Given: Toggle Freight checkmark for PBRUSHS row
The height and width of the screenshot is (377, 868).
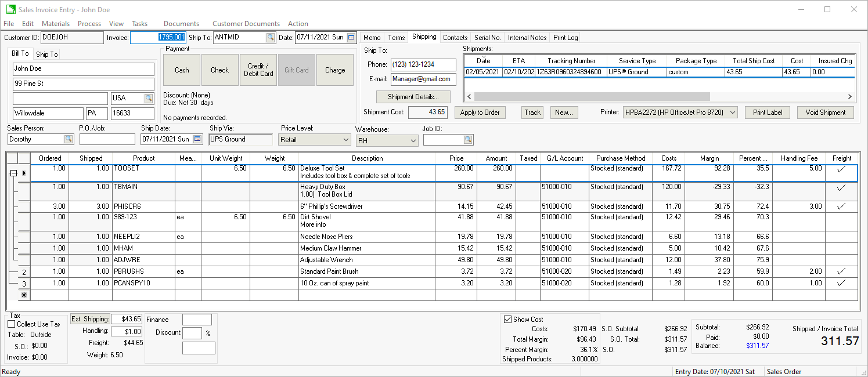Looking at the screenshot, I should coord(841,271).
